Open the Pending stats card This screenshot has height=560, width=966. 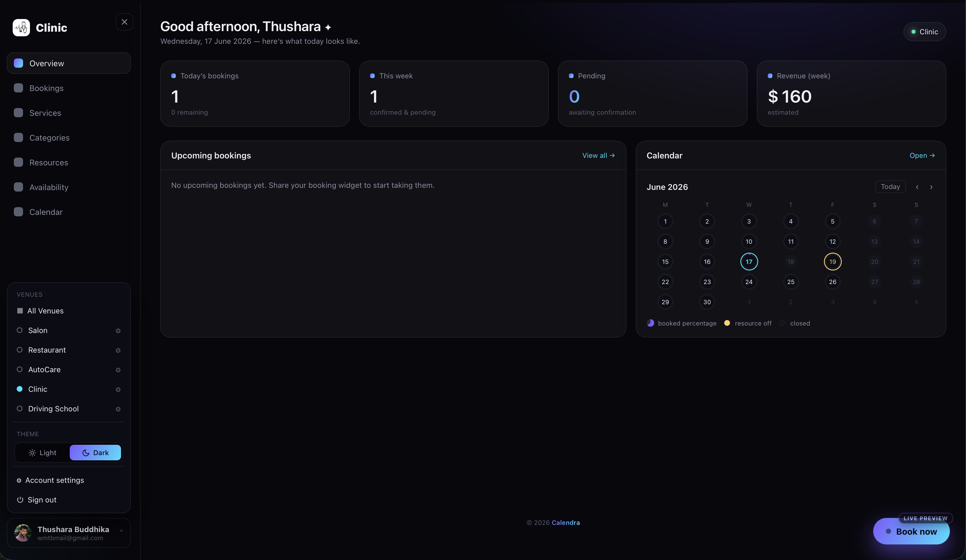[x=652, y=94]
